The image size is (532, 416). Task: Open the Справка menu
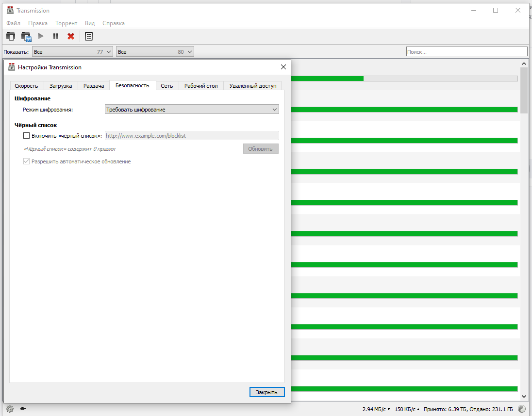point(114,23)
